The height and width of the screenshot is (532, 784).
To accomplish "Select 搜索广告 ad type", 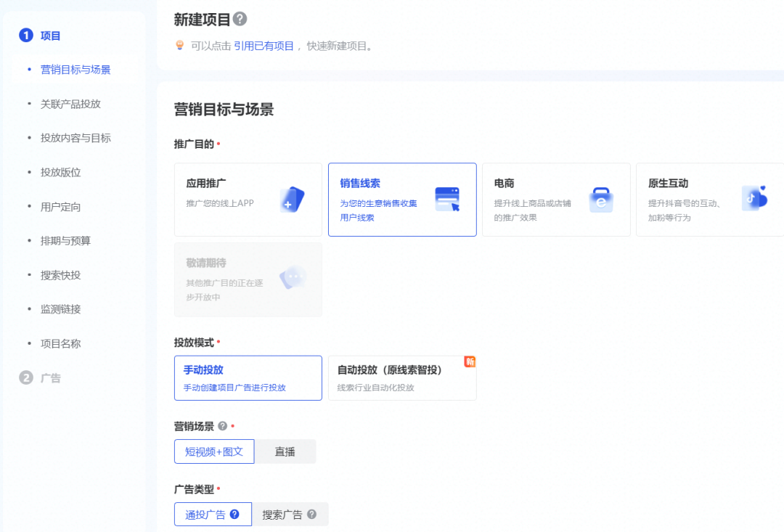I will click(x=290, y=514).
